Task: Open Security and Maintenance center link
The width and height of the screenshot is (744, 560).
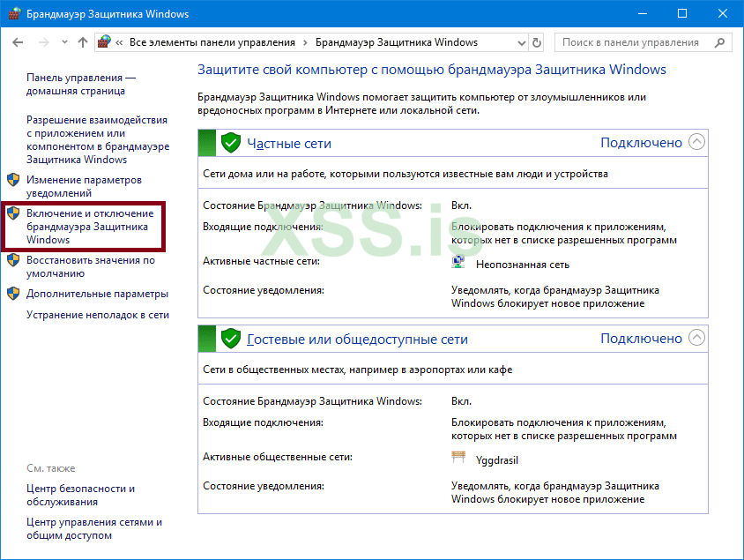Action: [x=81, y=495]
